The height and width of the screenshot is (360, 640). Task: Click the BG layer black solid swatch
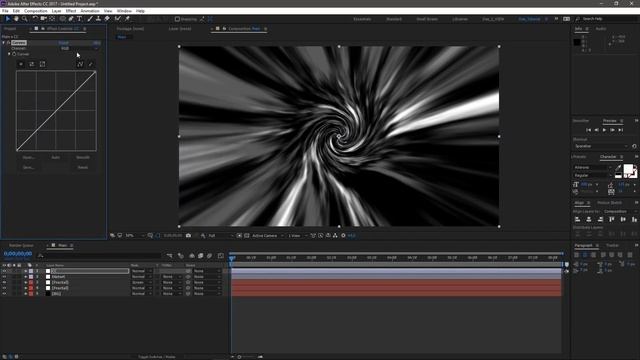(48, 293)
